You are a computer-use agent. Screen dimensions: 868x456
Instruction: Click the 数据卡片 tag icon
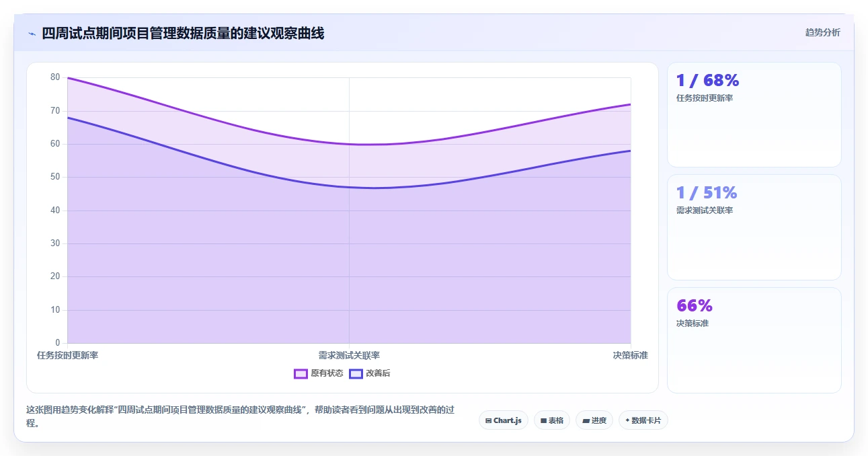627,420
